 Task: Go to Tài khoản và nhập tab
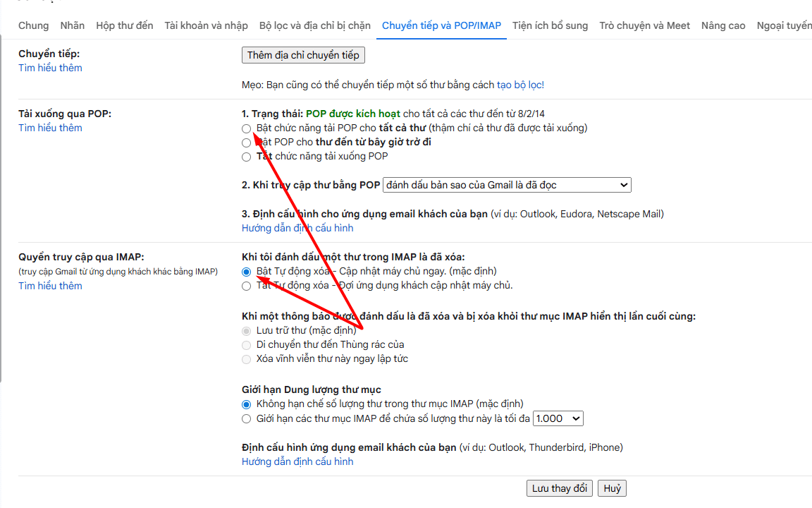point(206,25)
